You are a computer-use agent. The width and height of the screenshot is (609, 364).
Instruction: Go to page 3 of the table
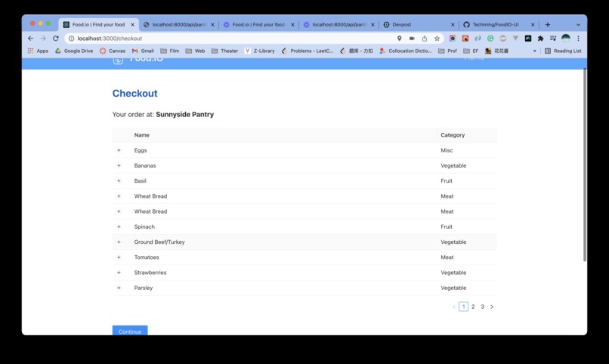click(x=482, y=307)
